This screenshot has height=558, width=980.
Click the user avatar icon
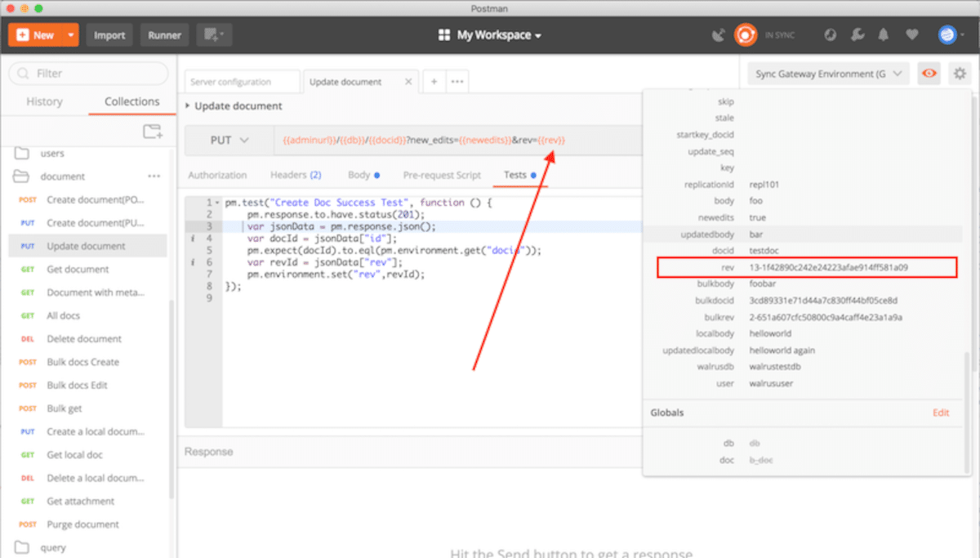947,35
